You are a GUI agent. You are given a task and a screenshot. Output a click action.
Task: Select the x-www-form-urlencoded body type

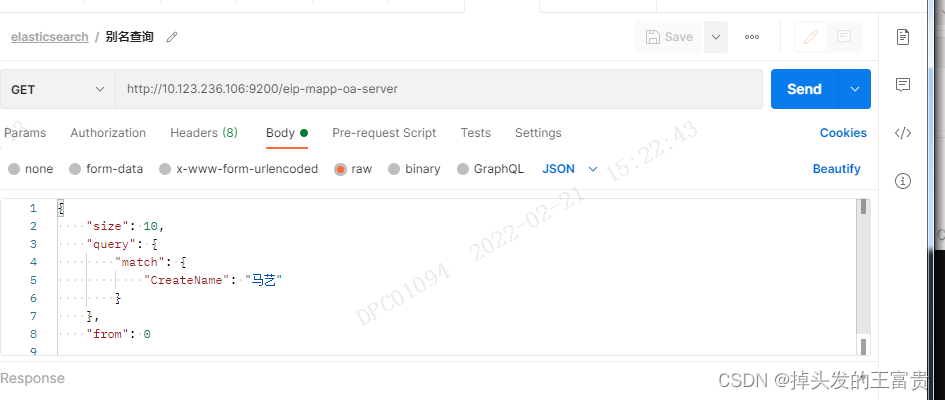(x=239, y=169)
